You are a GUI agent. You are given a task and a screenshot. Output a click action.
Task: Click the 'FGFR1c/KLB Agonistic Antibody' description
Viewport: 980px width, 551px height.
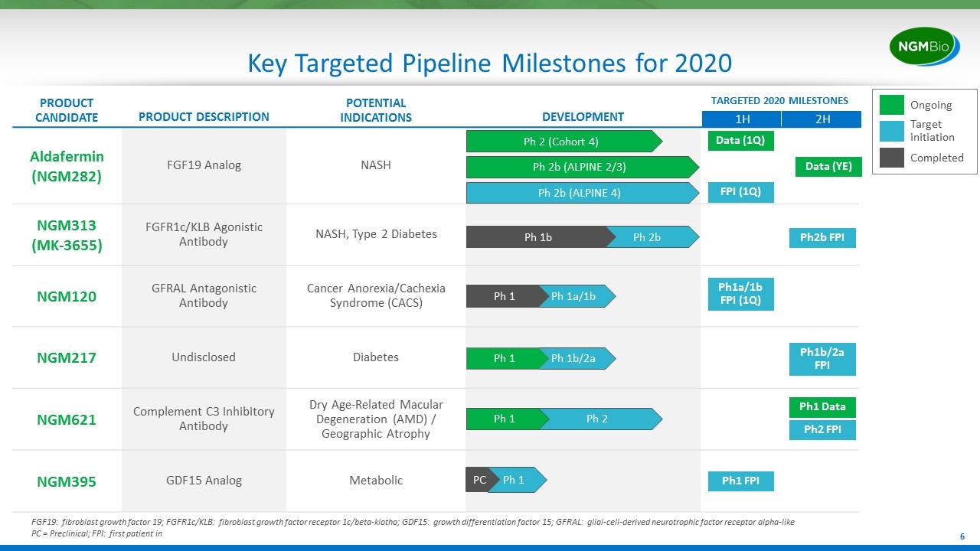pyautogui.click(x=204, y=234)
